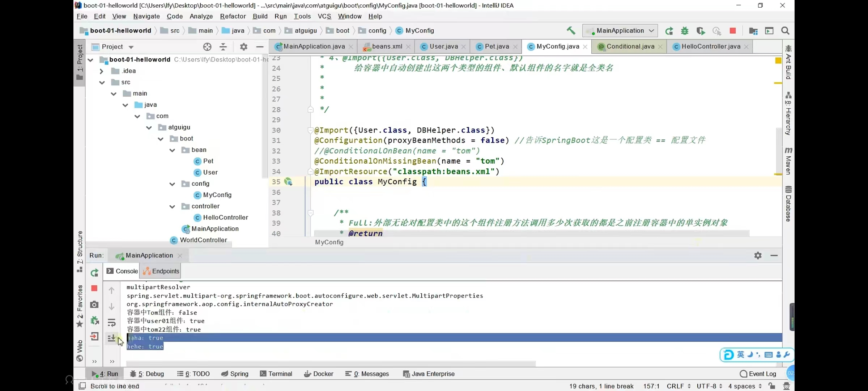Click the Build project hammer icon
Screen dimensions: 868x391
(x=571, y=31)
